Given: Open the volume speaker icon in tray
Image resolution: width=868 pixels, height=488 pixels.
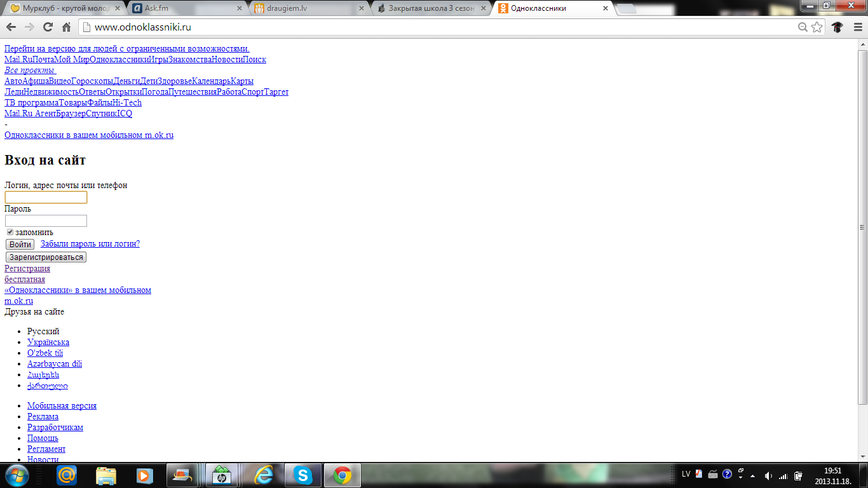Looking at the screenshot, I should (768, 475).
